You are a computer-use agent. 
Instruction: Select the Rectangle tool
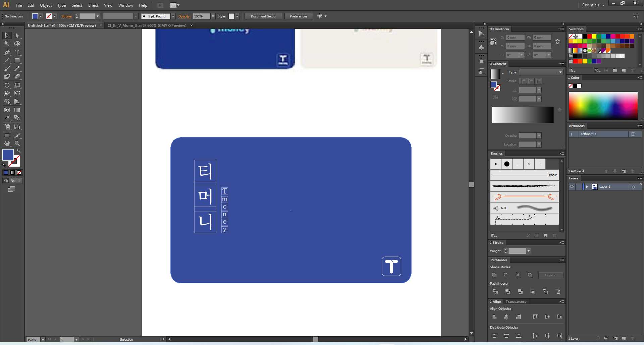(17, 61)
